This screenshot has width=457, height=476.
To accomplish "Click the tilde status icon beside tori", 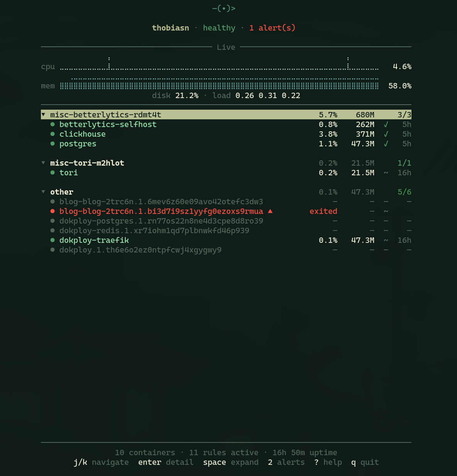I will (386, 173).
